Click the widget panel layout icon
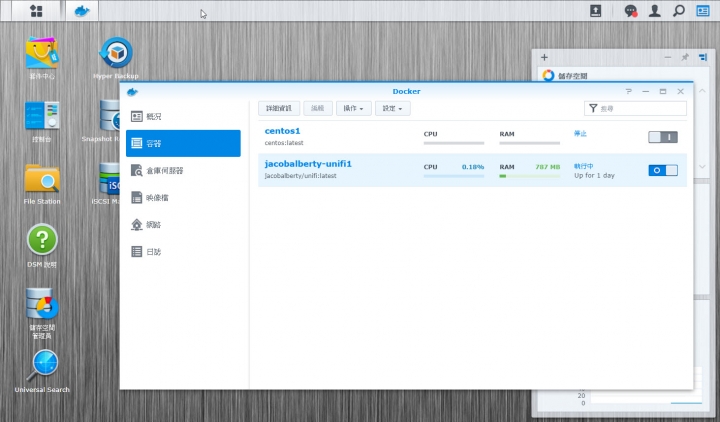The height and width of the screenshot is (422, 720). (703, 57)
